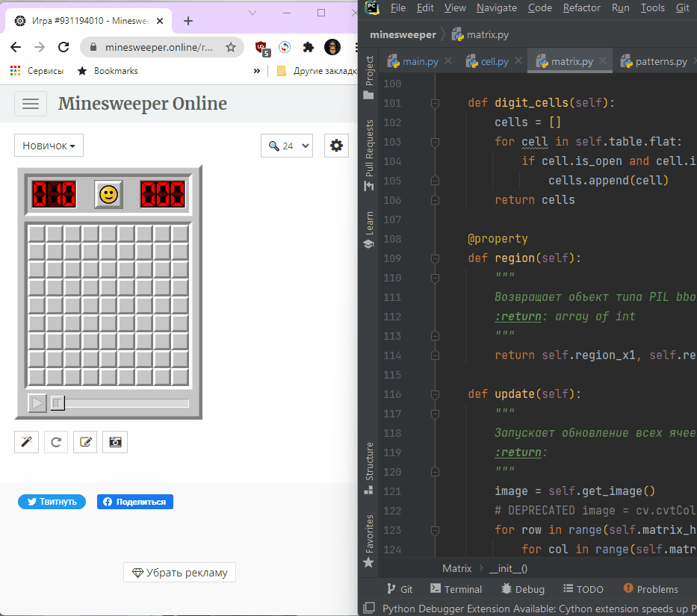Reload the browser page

click(63, 47)
